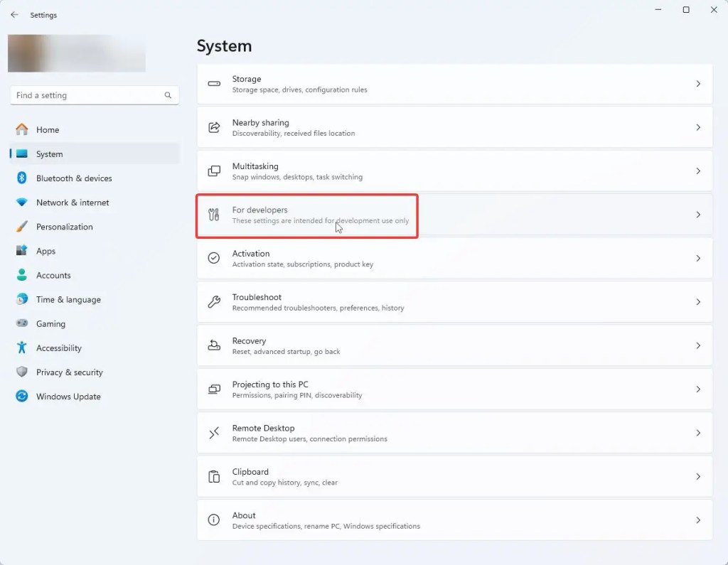The width and height of the screenshot is (728, 565).
Task: Click the back arrow button
Action: pos(14,14)
